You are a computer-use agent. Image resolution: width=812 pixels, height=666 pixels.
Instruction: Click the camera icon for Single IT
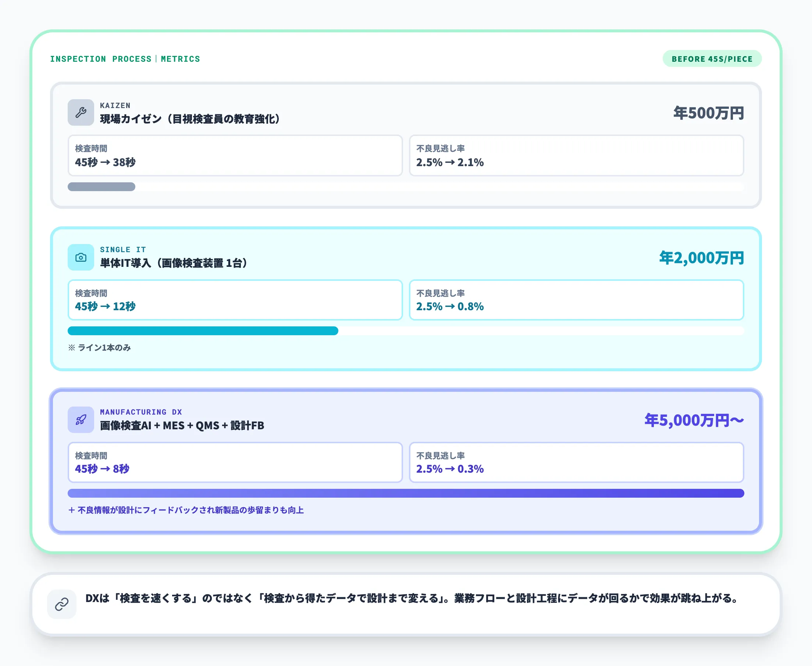click(81, 257)
